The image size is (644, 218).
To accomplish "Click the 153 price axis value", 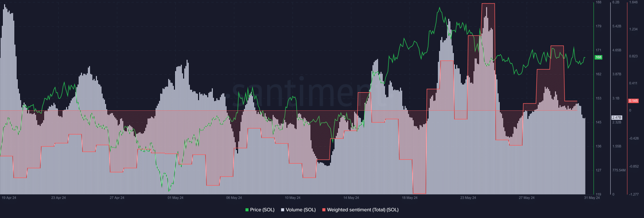I will coord(598,98).
